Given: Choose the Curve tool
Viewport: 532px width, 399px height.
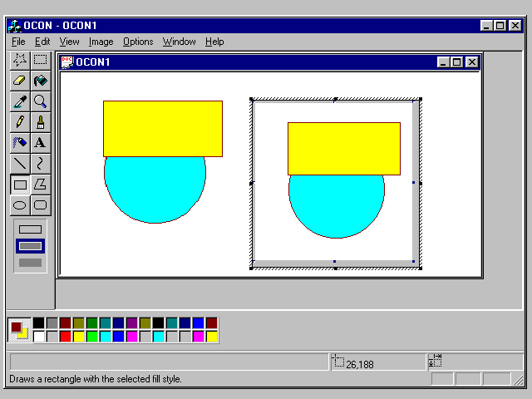Looking at the screenshot, I should (40, 164).
